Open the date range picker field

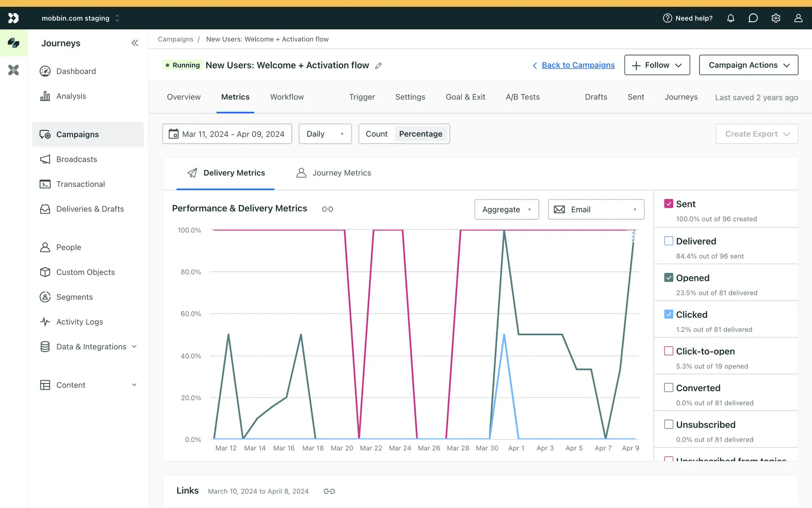click(x=227, y=134)
